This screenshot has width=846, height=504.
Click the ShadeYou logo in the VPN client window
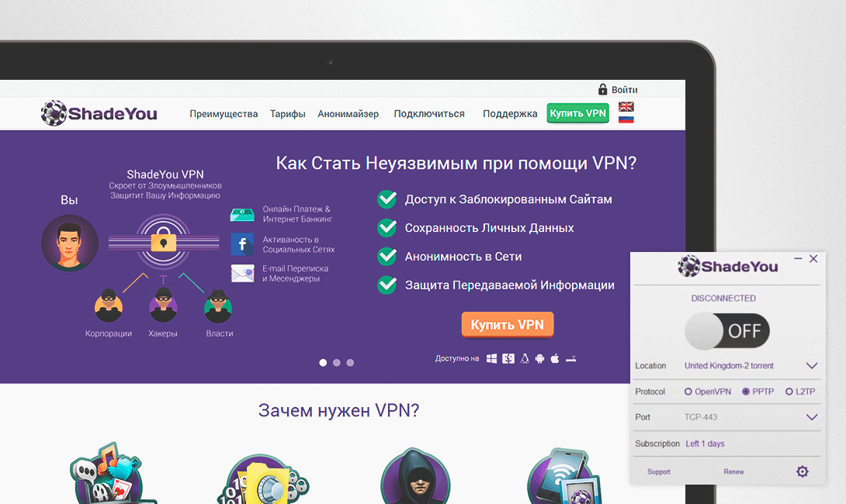tap(728, 266)
